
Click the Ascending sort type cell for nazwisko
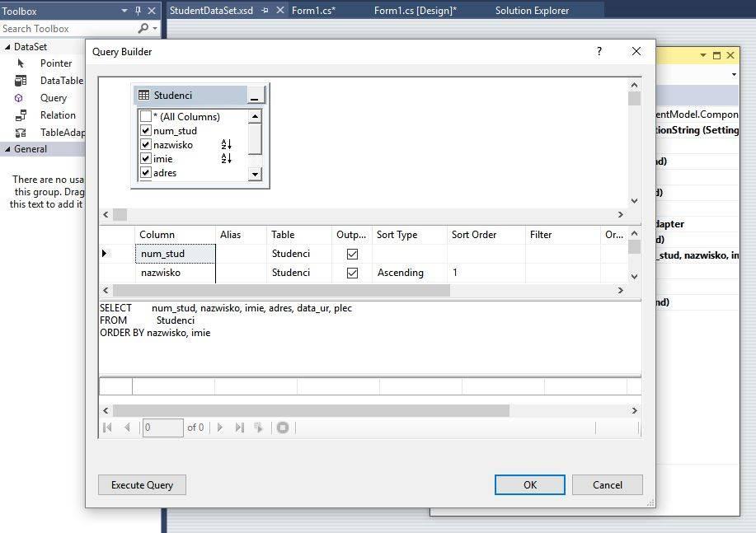coord(411,273)
